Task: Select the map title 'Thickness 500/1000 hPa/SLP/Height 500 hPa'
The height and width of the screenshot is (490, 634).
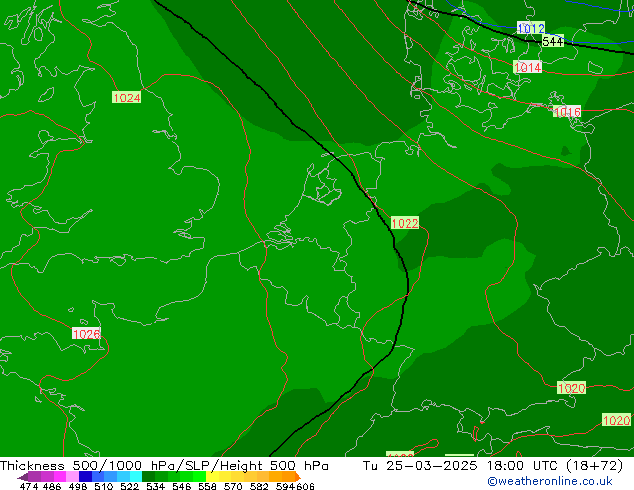Action: pos(164,465)
